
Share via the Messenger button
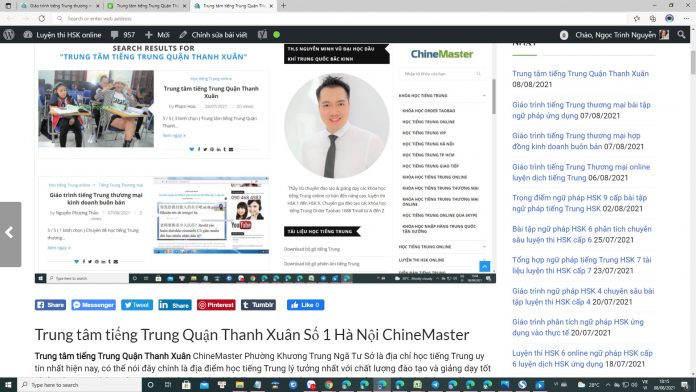click(x=94, y=305)
